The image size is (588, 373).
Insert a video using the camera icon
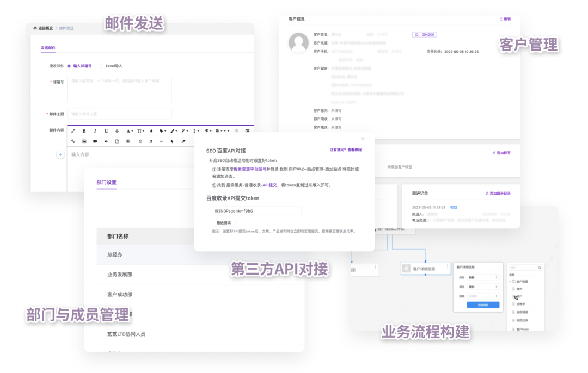(95, 141)
